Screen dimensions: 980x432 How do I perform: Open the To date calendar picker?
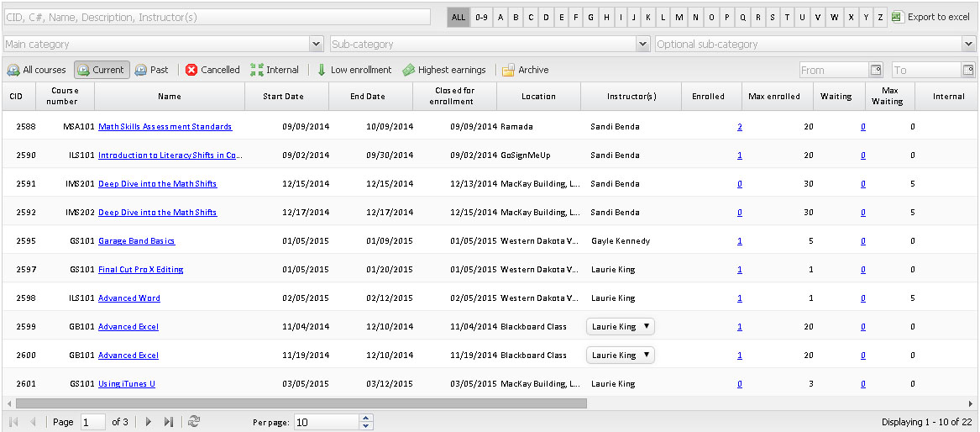pyautogui.click(x=968, y=70)
